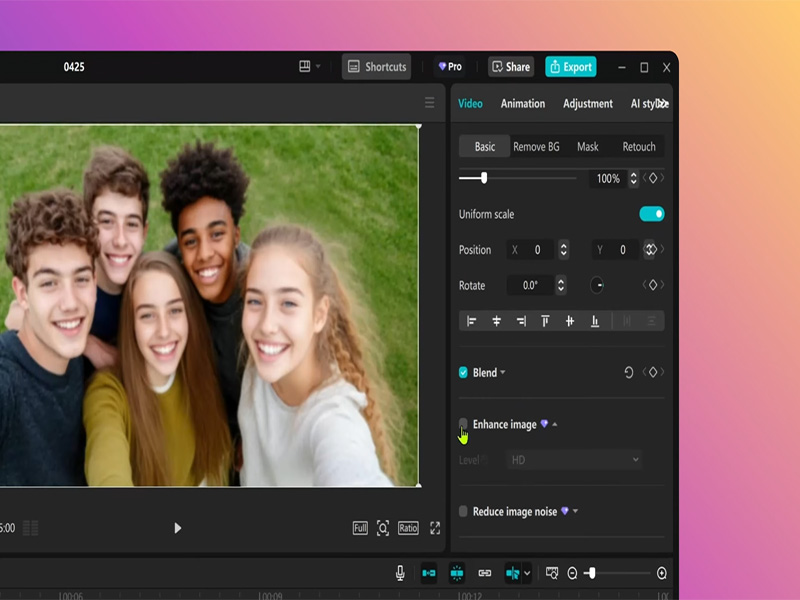Reset the Blend settings
Screen dimensions: 800x600
pyautogui.click(x=629, y=372)
